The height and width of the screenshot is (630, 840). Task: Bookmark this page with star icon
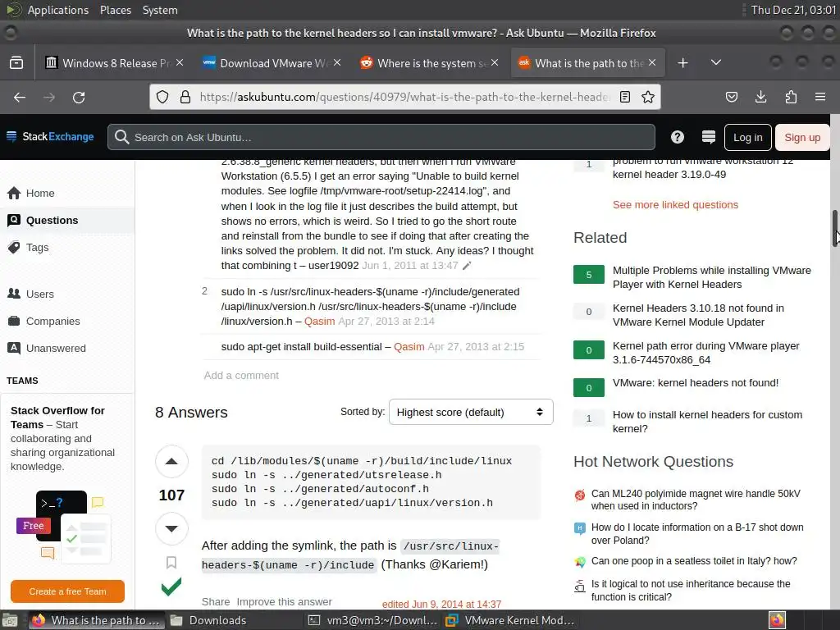(648, 97)
